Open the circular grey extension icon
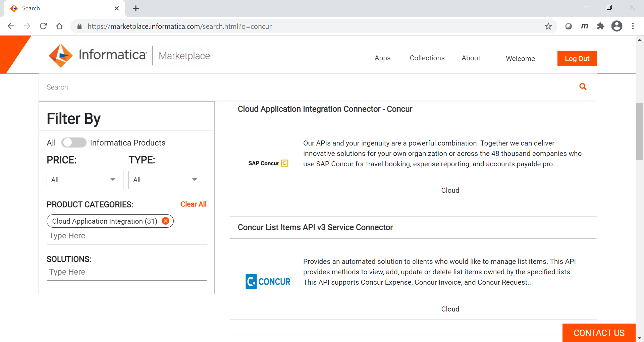 pyautogui.click(x=569, y=26)
